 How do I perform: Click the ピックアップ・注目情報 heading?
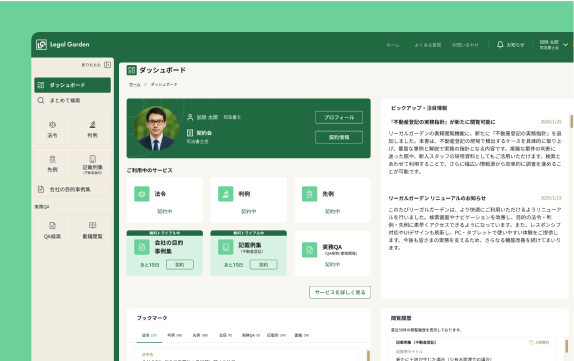pos(419,108)
